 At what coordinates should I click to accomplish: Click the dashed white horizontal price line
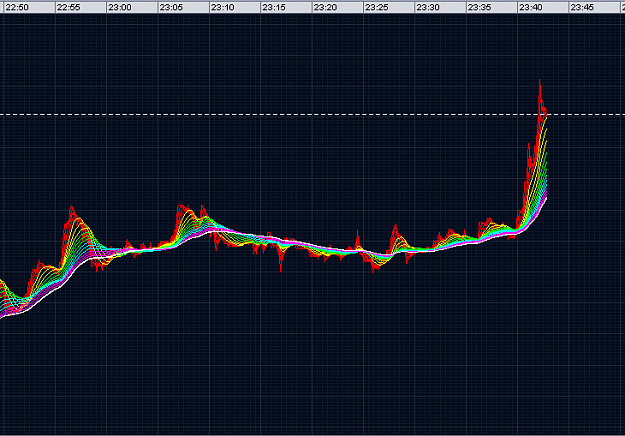click(x=312, y=115)
